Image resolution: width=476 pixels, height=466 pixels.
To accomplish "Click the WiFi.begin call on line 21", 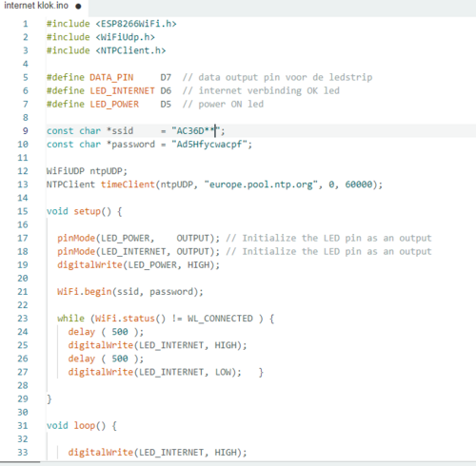I will pyautogui.click(x=85, y=292).
